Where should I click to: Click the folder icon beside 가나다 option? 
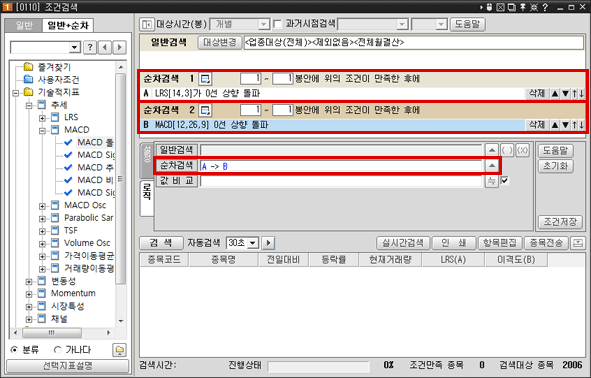pyautogui.click(x=119, y=350)
